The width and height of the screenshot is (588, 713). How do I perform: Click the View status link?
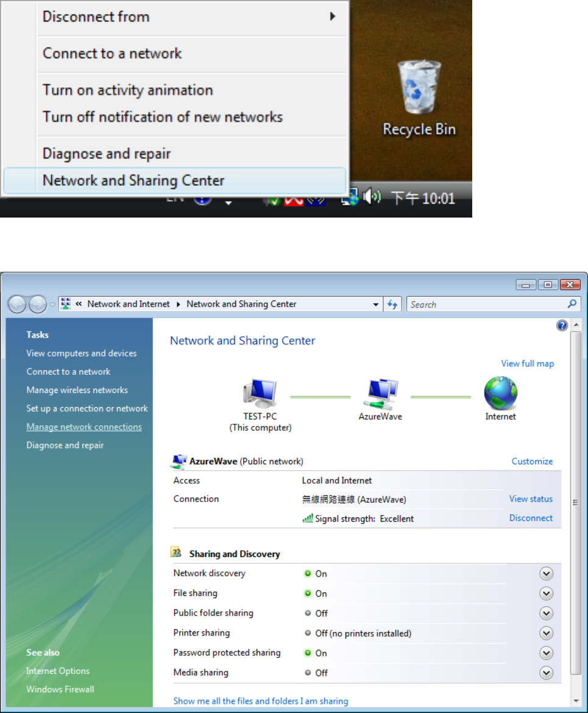click(x=531, y=499)
